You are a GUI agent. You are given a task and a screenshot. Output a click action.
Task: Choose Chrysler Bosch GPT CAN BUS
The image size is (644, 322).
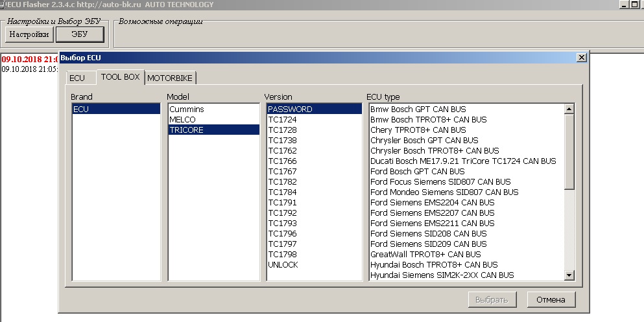(x=466, y=141)
